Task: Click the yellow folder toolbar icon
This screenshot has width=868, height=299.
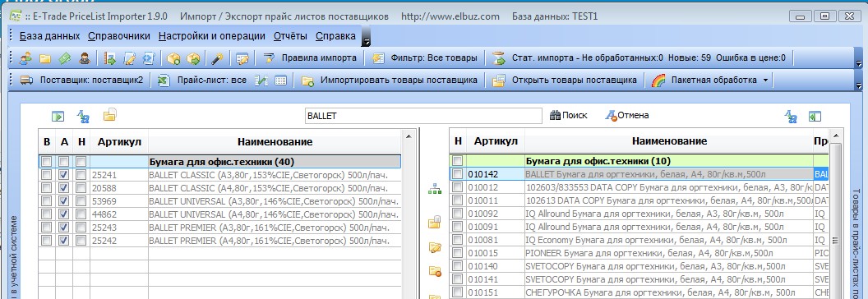Action: pos(45,58)
